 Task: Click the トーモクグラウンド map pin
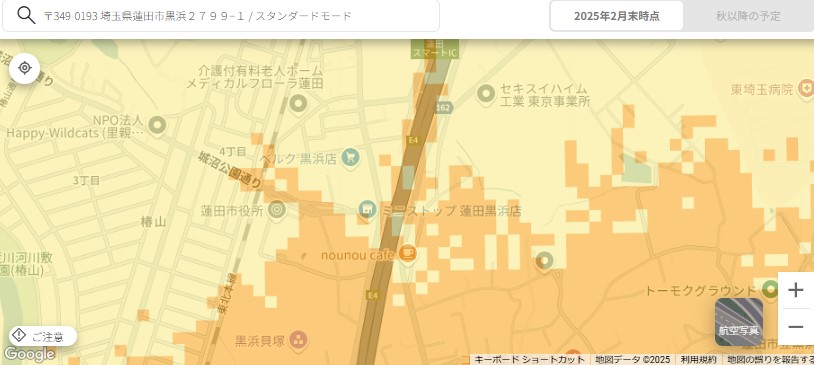(x=770, y=289)
